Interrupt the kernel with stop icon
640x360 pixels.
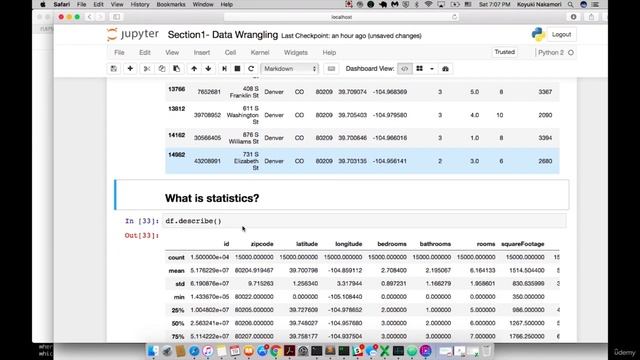click(237, 69)
